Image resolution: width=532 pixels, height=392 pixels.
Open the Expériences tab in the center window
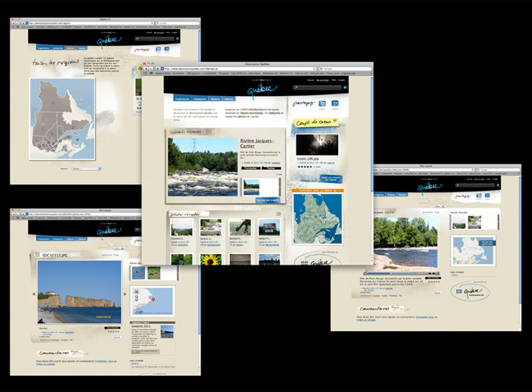[x=182, y=99]
